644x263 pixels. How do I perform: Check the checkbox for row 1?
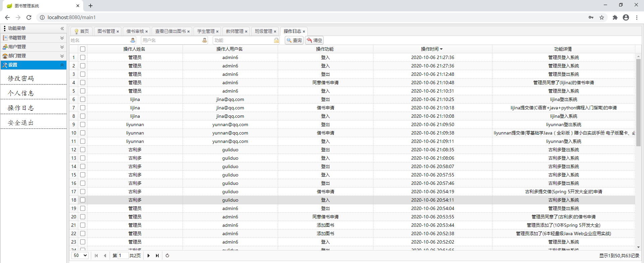(83, 57)
